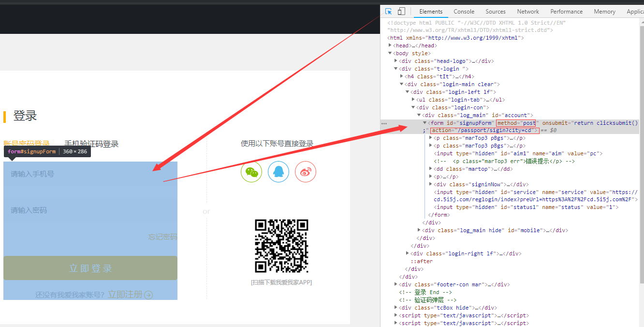
Task: Collapse the div login-main clear node
Action: 402,84
